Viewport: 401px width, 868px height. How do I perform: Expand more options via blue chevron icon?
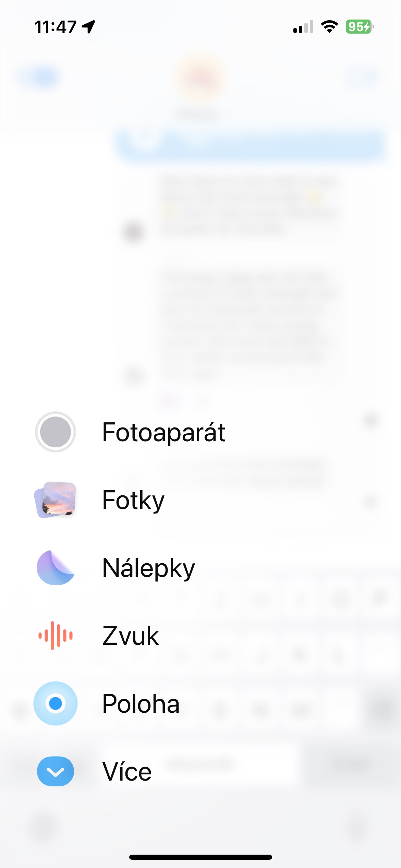56,771
